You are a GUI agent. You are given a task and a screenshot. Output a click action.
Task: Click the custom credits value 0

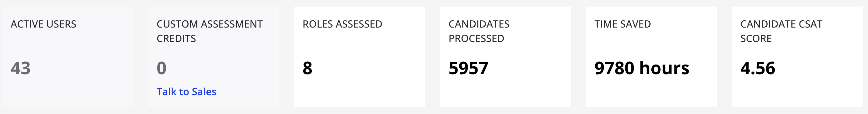[161, 68]
